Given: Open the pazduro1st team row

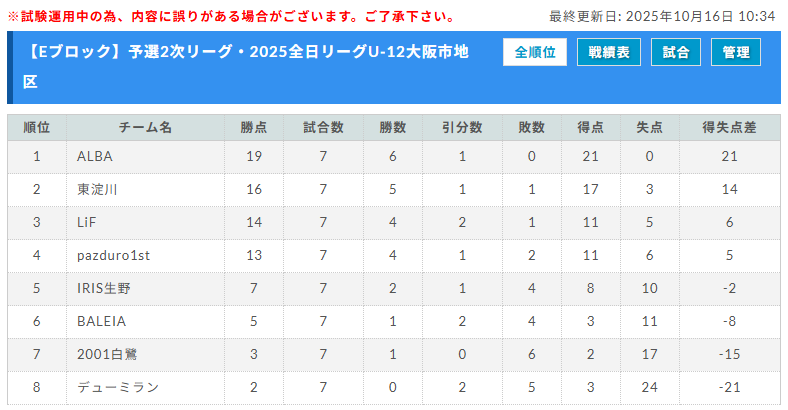Looking at the screenshot, I should [113, 255].
